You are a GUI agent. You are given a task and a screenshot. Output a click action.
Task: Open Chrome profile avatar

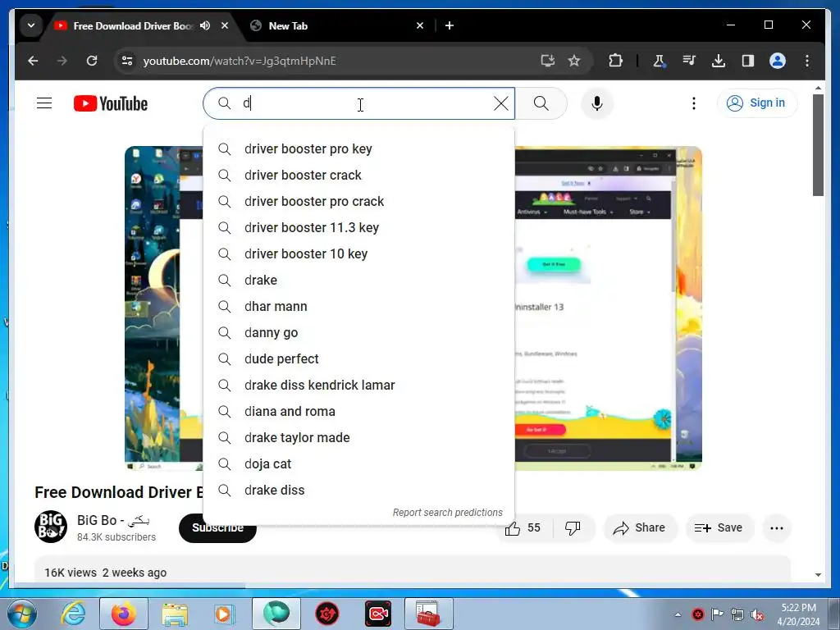click(x=778, y=61)
